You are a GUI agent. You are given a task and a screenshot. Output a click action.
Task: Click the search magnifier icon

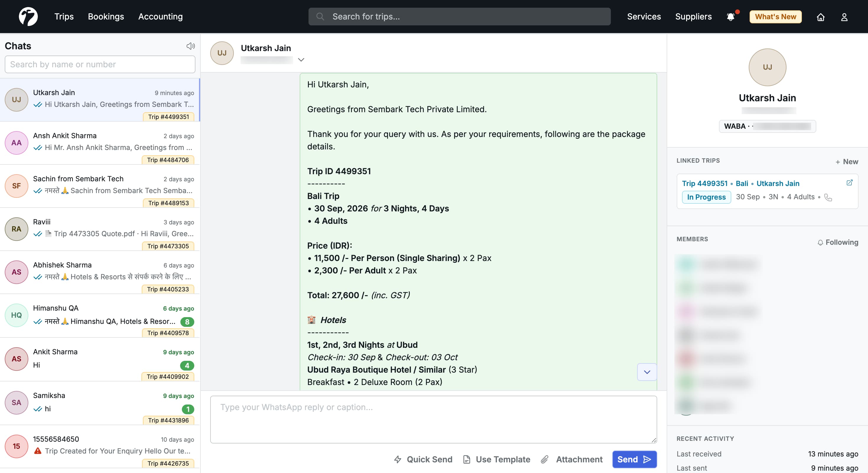click(320, 17)
